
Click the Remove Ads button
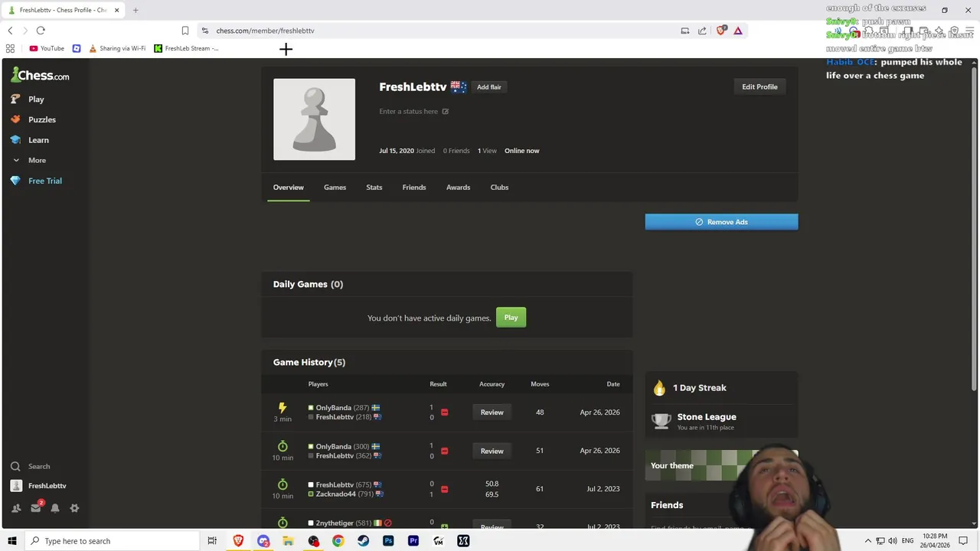click(x=721, y=222)
